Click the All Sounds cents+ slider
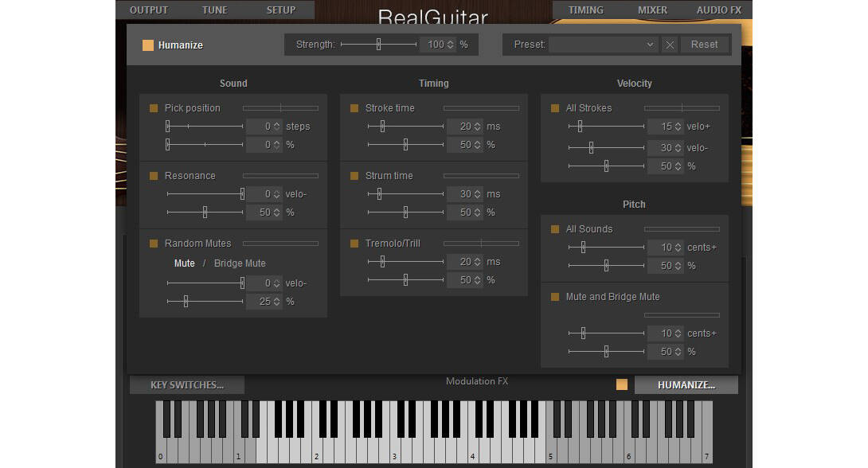This screenshot has width=868, height=468. coord(606,248)
